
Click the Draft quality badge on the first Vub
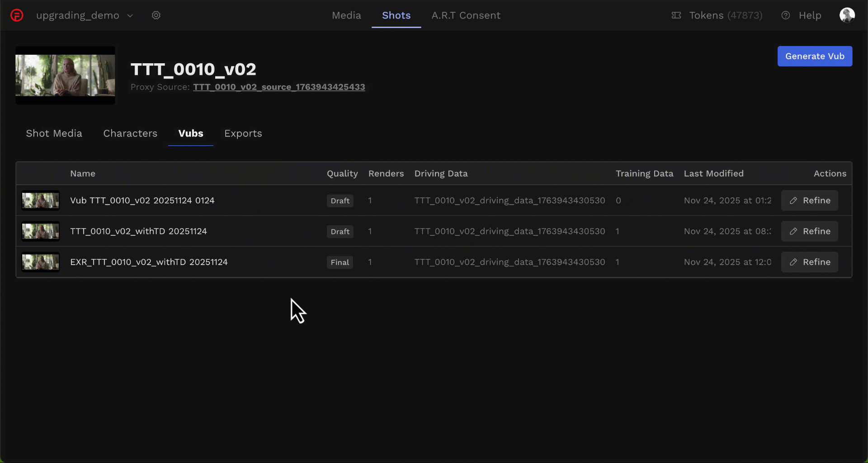340,201
